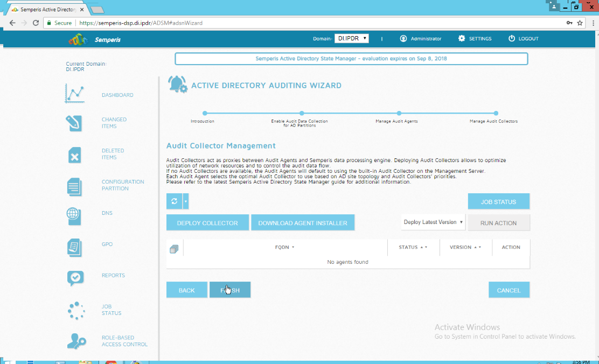Open the Dashboard chart icon
The width and height of the screenshot is (599, 364).
[x=75, y=94]
